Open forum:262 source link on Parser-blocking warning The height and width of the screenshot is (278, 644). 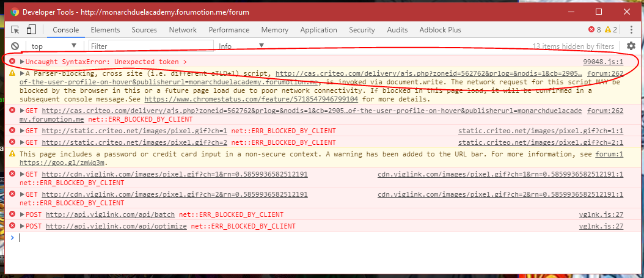[606, 73]
